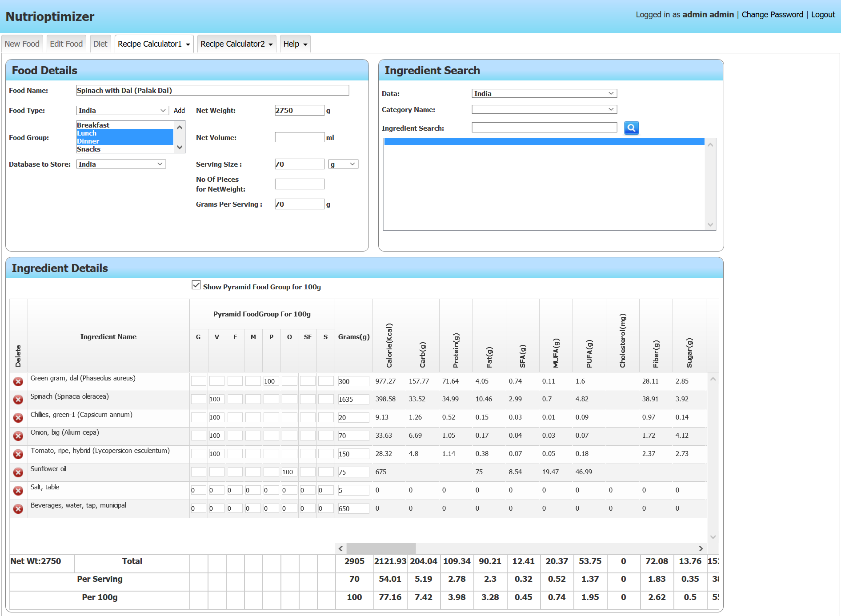Click Add next to Food Type
841x616 pixels.
click(x=179, y=111)
